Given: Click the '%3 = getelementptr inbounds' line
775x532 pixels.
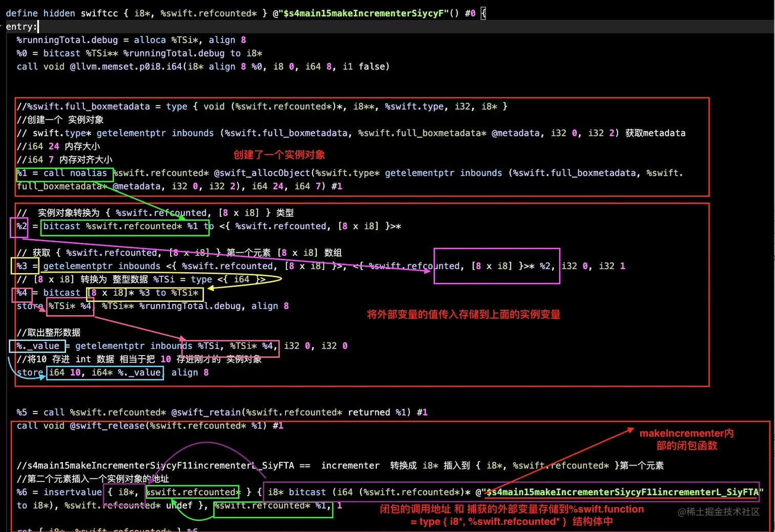Looking at the screenshot, I should (321, 266).
